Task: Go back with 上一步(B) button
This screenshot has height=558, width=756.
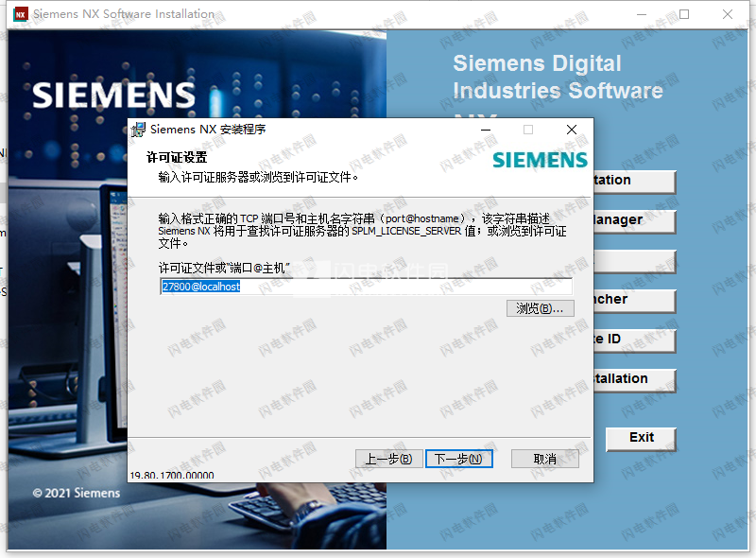Action: click(389, 459)
